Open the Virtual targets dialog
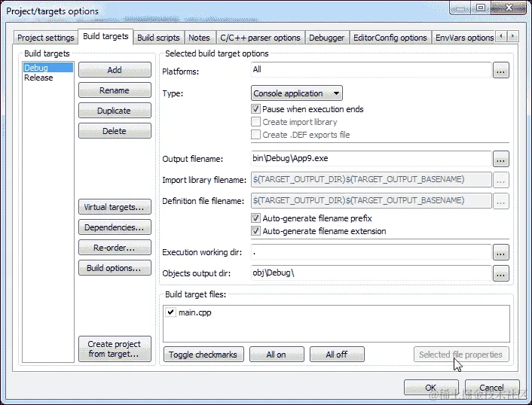The height and width of the screenshot is (405, 532). (x=115, y=207)
